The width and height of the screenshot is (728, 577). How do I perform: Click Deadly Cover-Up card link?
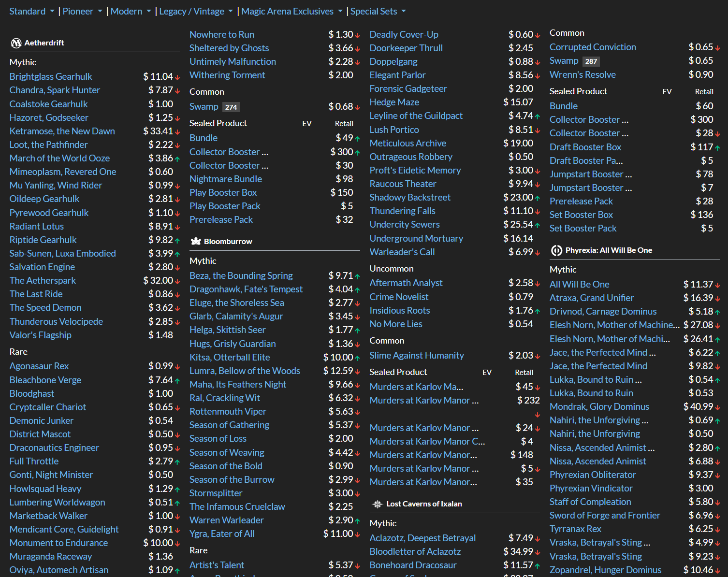404,34
